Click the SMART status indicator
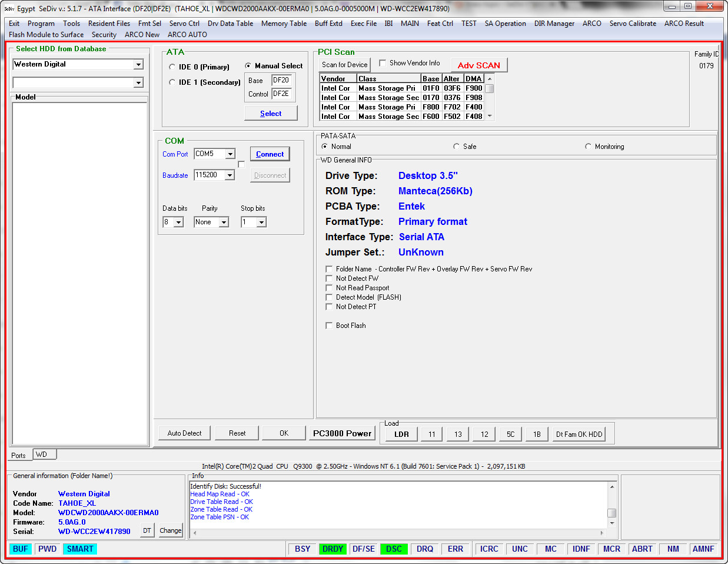Viewport: 728px width, 564px height. coord(80,549)
